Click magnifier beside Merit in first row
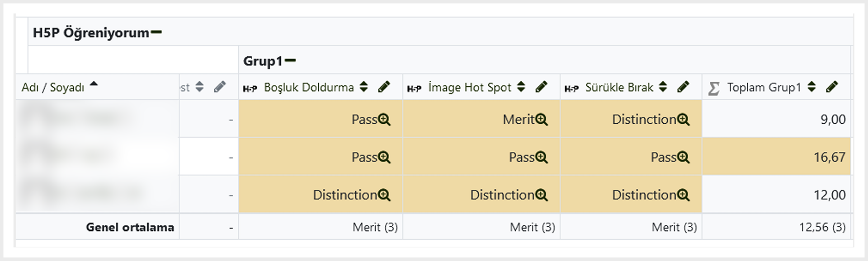 point(542,120)
